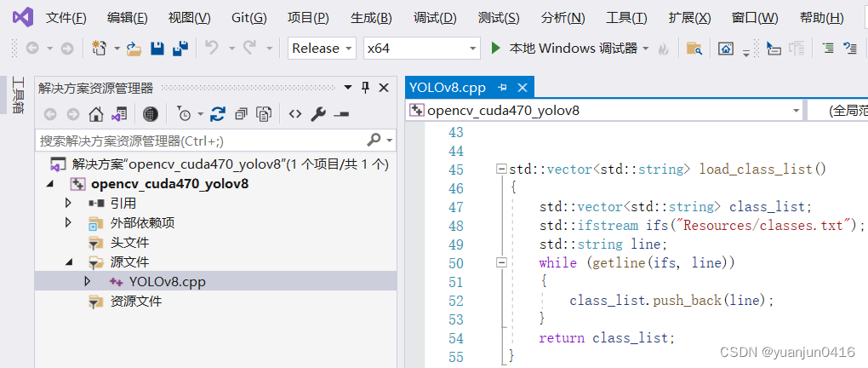Click the Navigate Forward toolbar arrow

67,49
